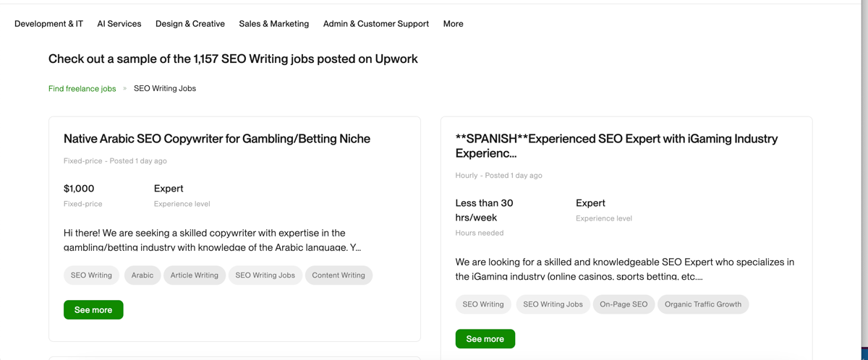See more on the Arabic copywriter job
Viewport: 868px width, 360px height.
click(93, 310)
